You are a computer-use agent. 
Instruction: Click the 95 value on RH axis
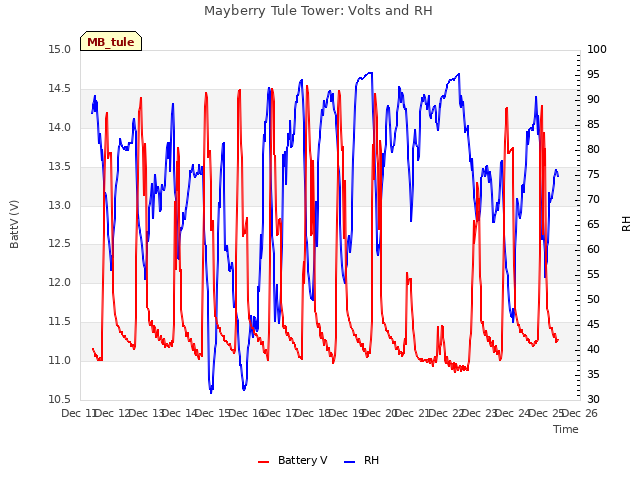coord(593,74)
